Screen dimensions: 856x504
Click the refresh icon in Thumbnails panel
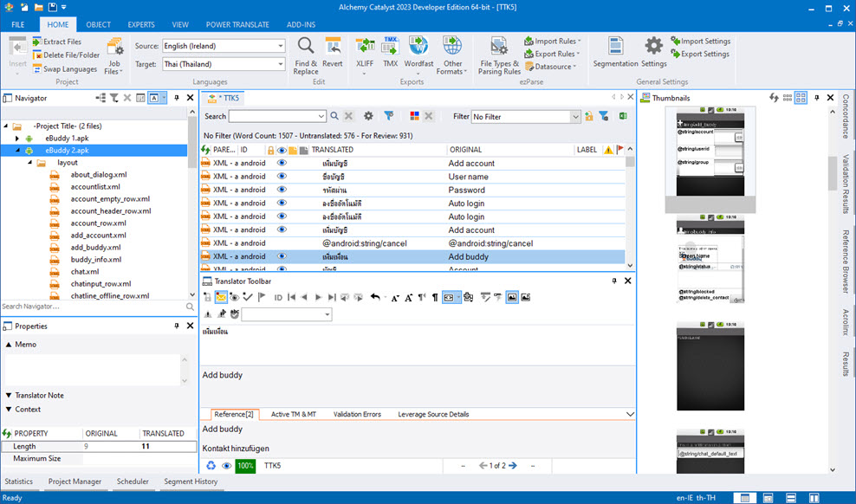tap(774, 98)
